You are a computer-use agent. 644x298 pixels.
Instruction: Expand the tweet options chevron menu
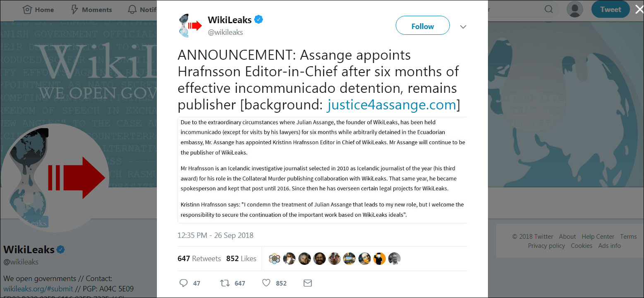click(x=463, y=27)
